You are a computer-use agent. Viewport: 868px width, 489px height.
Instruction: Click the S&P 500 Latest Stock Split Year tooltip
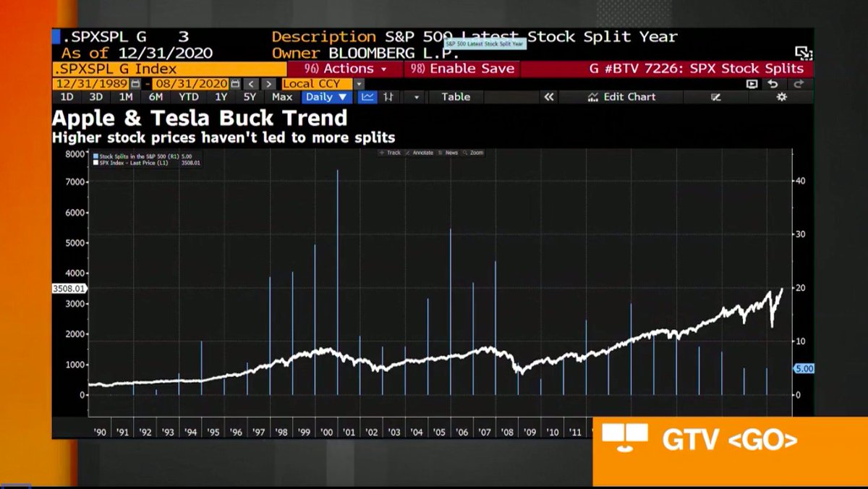point(484,44)
